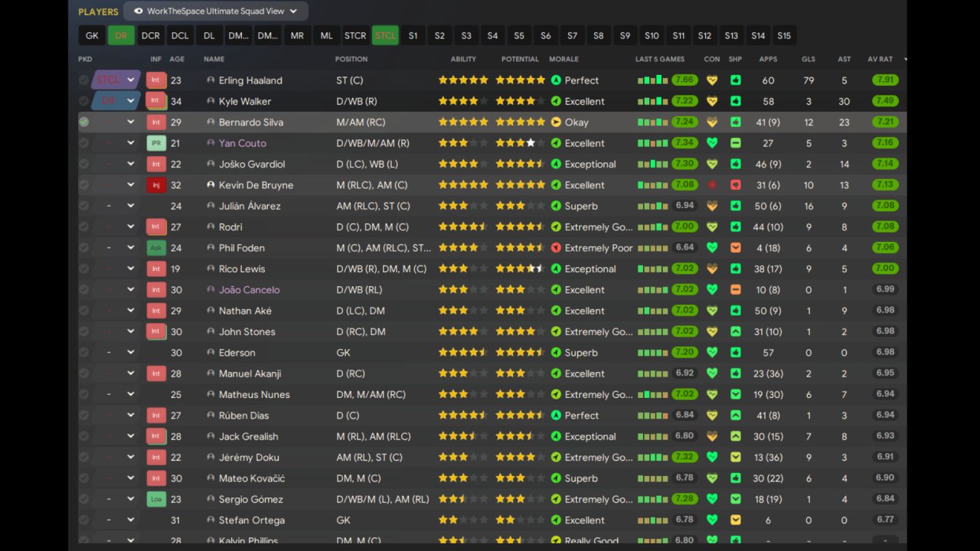Select Nathan Aké's row checkbox
Image resolution: width=980 pixels, height=551 pixels.
point(83,311)
